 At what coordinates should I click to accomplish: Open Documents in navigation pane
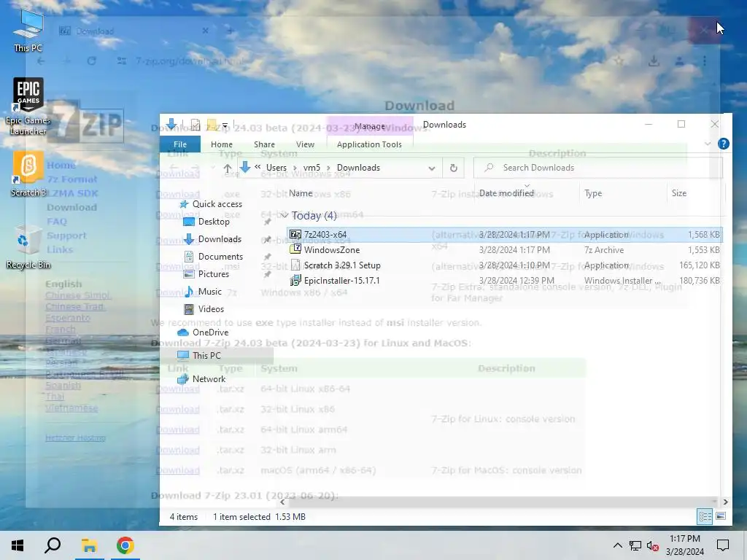pyautogui.click(x=220, y=257)
